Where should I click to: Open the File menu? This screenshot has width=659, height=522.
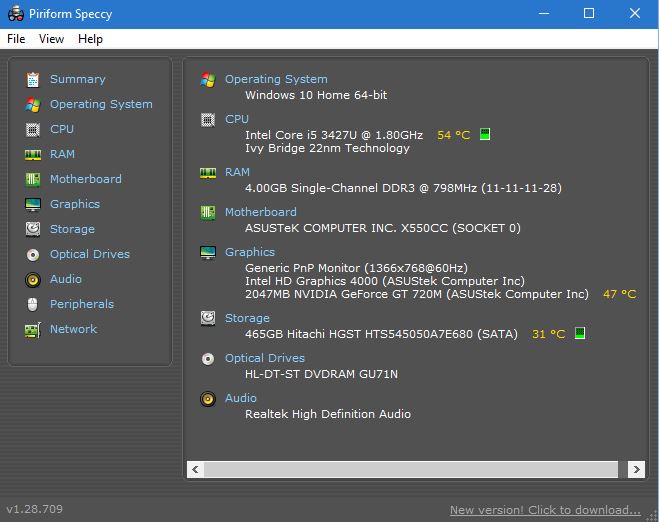pyautogui.click(x=16, y=39)
